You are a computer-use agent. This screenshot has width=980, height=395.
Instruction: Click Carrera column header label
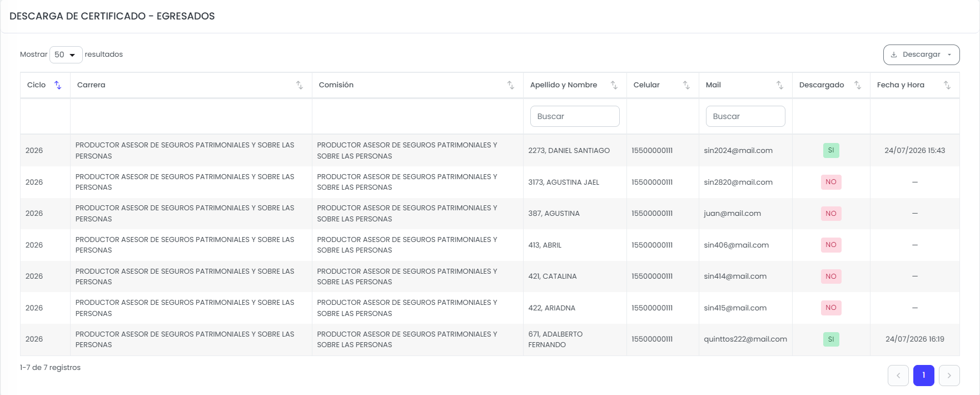(91, 85)
